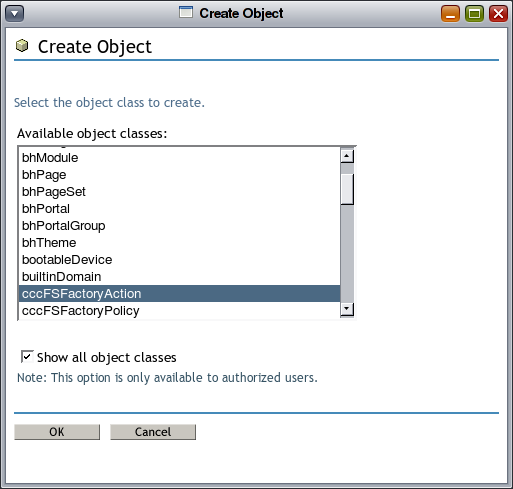The width and height of the screenshot is (513, 489).
Task: Select the highlighted cccFSFactoryAction row
Action: click(x=179, y=294)
